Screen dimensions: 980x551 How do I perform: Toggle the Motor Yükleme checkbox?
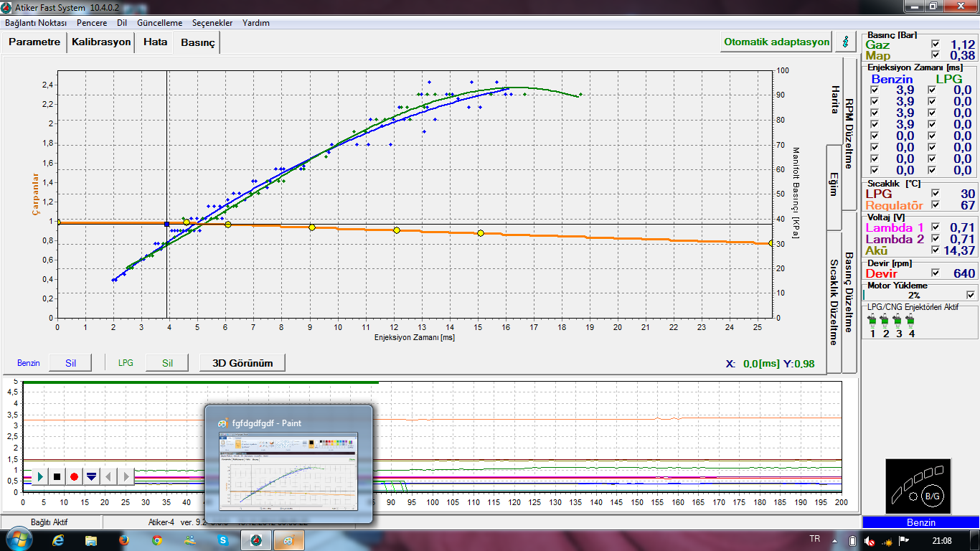point(971,295)
